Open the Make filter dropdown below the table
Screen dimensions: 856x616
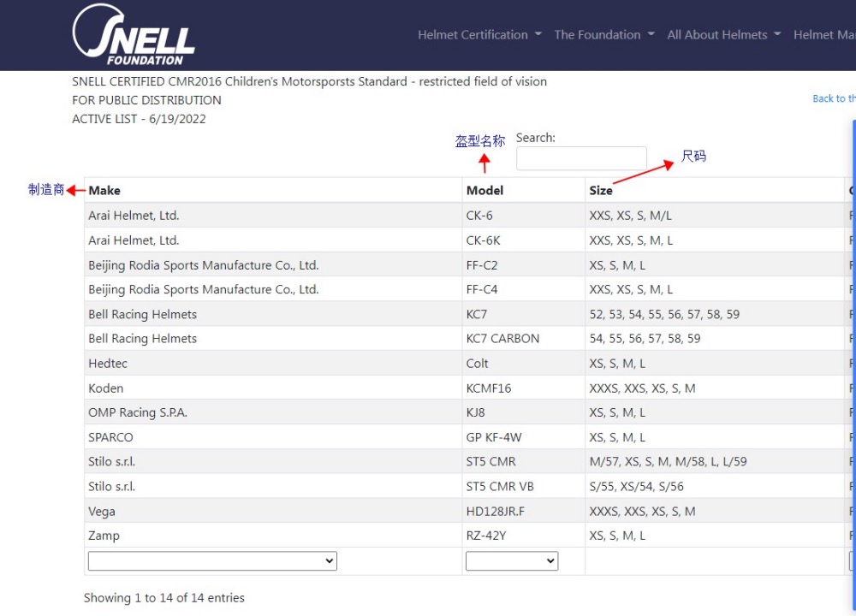pyautogui.click(x=212, y=561)
